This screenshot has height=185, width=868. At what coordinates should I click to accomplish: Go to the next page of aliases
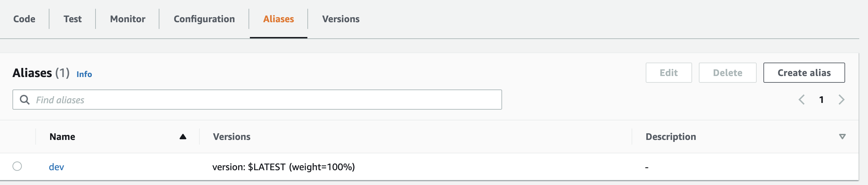[841, 100]
